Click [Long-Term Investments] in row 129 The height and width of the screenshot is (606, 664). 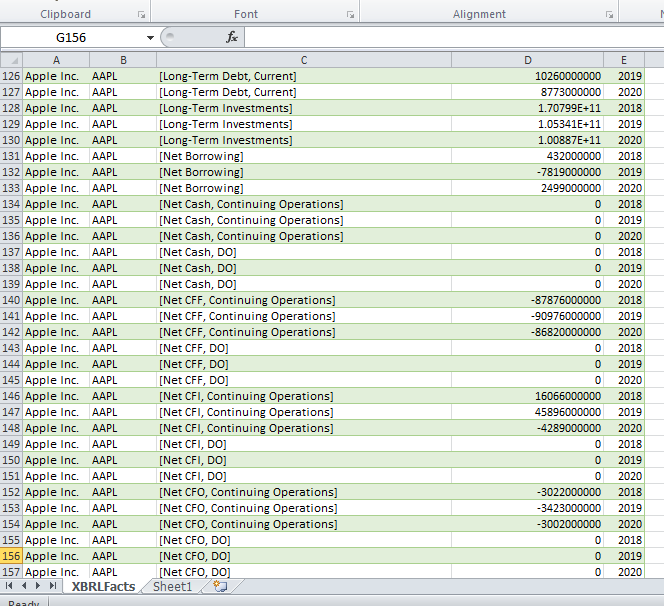click(x=226, y=125)
